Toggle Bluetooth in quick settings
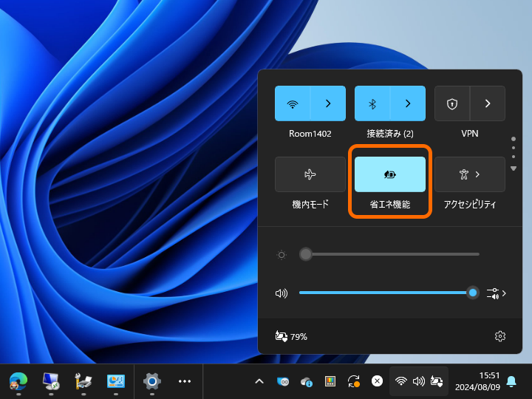The image size is (532, 399). point(372,103)
